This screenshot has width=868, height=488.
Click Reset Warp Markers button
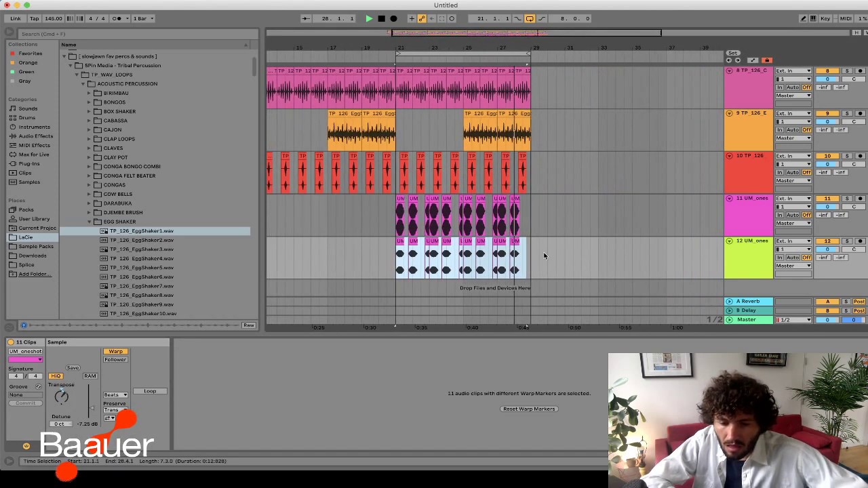pos(529,409)
